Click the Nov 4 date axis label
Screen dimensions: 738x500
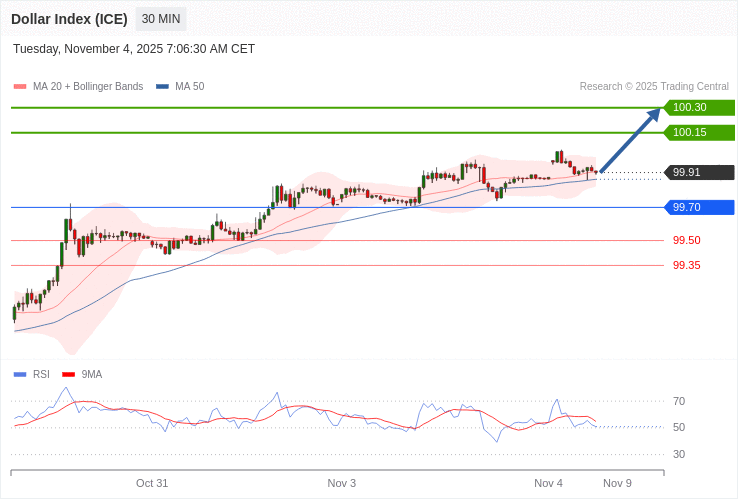point(548,483)
